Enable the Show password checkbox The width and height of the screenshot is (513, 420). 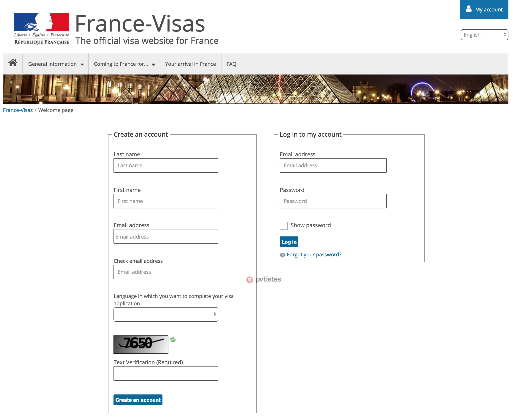284,226
